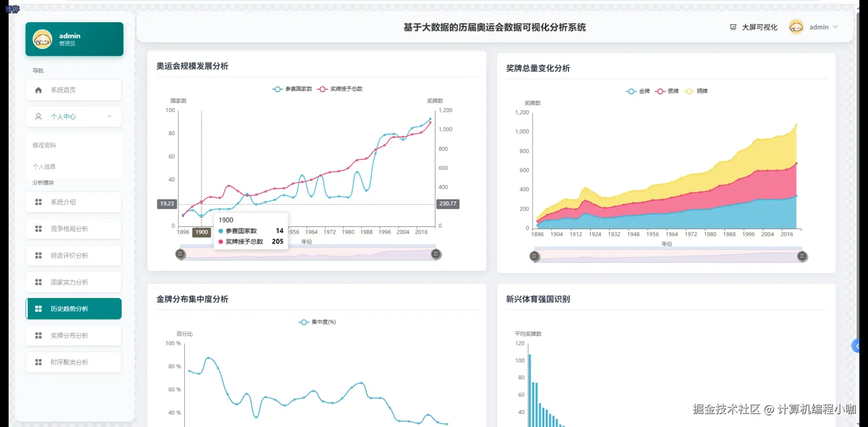The image size is (868, 427).
Task: Click the right zoom handle of 奥运会规模 chart
Action: [x=436, y=254]
